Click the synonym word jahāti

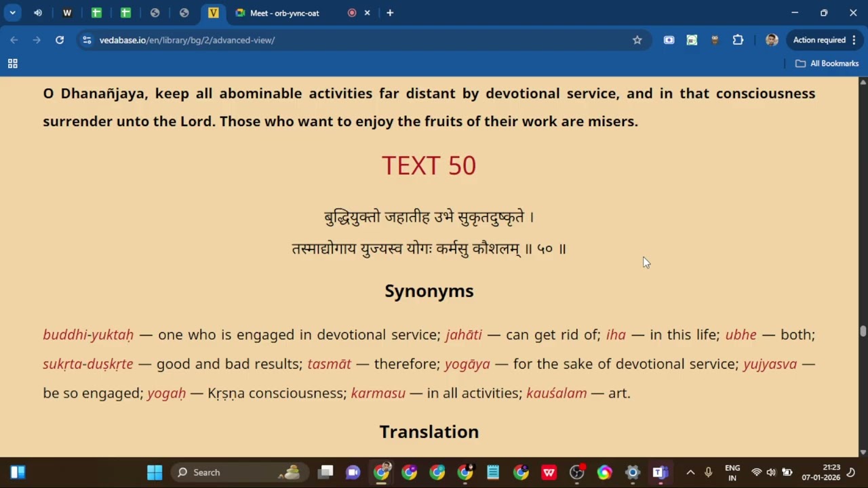point(464,334)
